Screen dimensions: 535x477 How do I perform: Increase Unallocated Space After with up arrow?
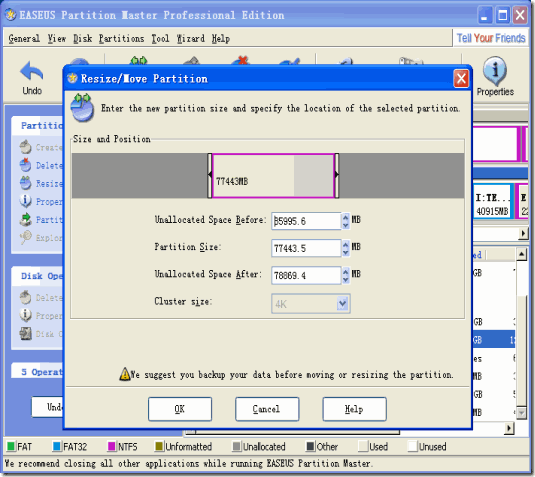[345, 271]
